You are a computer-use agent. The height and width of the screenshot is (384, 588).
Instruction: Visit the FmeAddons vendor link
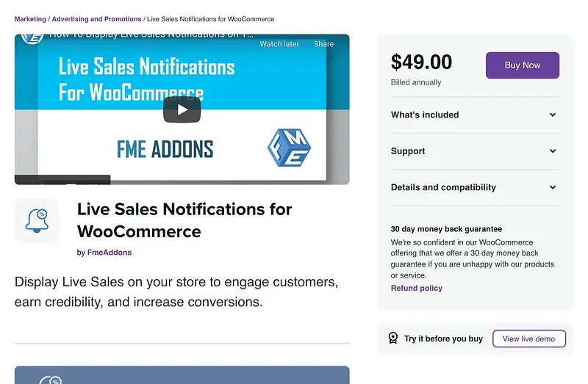tap(110, 252)
